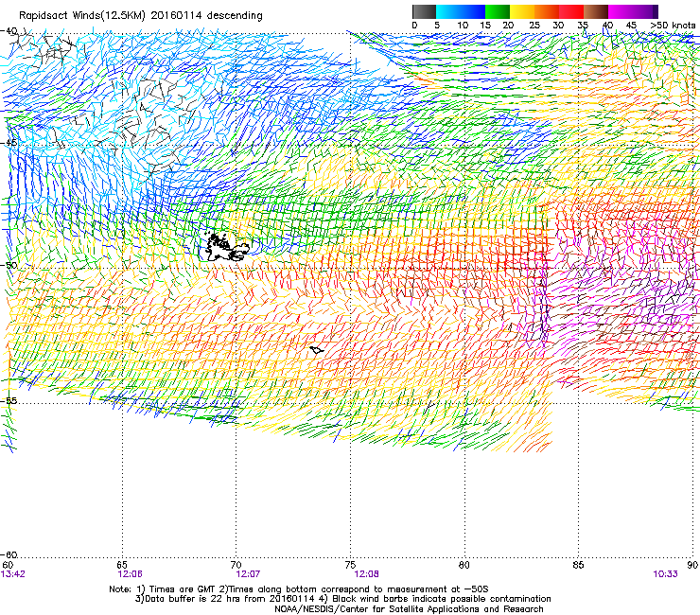Click the small Heard Island outline near 73E

[317, 350]
